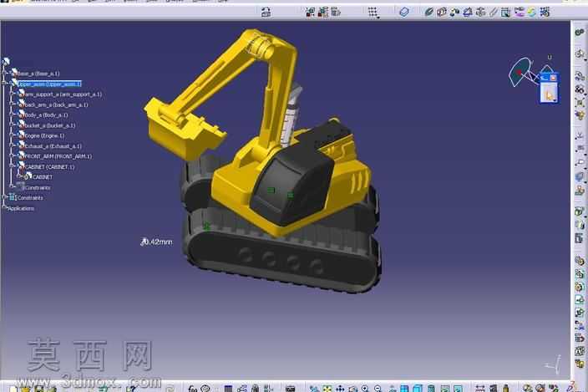Viewport: 588px width, 392px height.
Task: Click the blue 3D box icon top toolbar
Action: 404,12
